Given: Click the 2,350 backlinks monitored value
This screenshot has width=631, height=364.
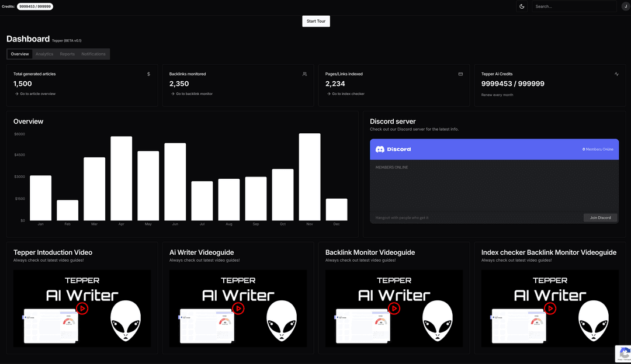Looking at the screenshot, I should 179,84.
